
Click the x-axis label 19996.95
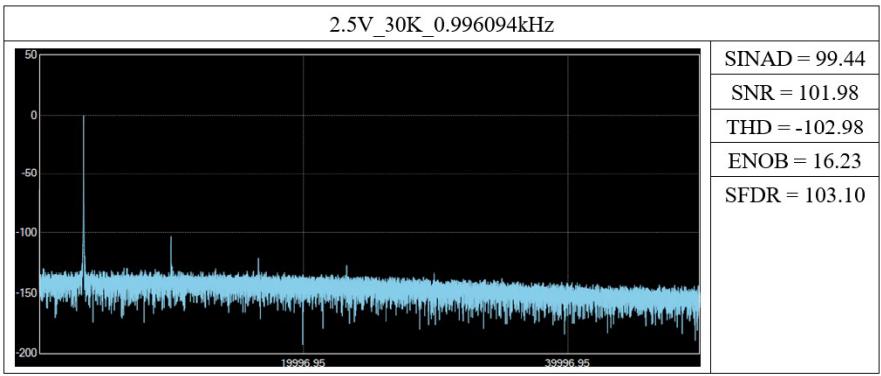click(302, 363)
